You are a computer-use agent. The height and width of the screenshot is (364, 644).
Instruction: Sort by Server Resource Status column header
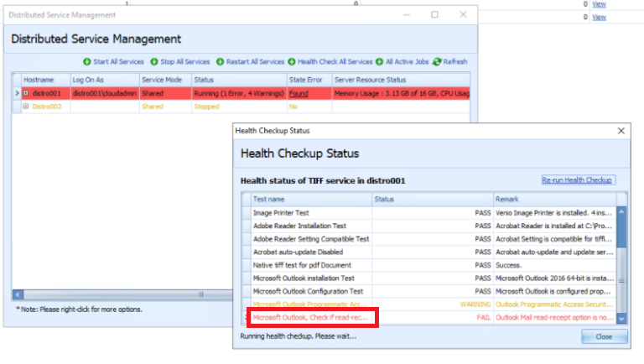tap(401, 80)
